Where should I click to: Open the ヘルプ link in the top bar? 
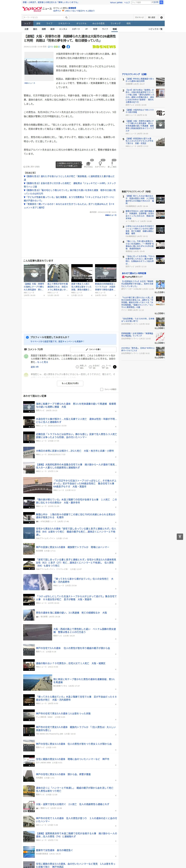(x=127, y=2)
